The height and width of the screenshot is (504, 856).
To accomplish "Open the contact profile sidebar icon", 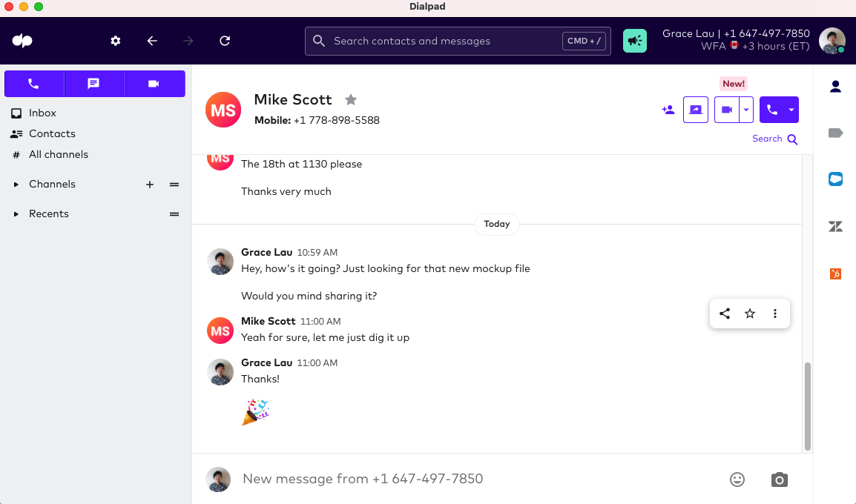I will 835,86.
